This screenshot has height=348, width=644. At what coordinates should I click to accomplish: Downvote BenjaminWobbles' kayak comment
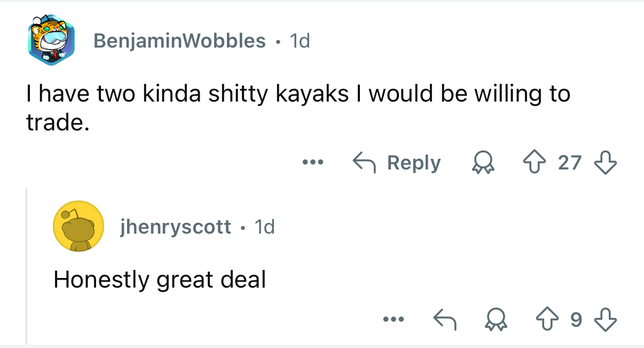(606, 163)
